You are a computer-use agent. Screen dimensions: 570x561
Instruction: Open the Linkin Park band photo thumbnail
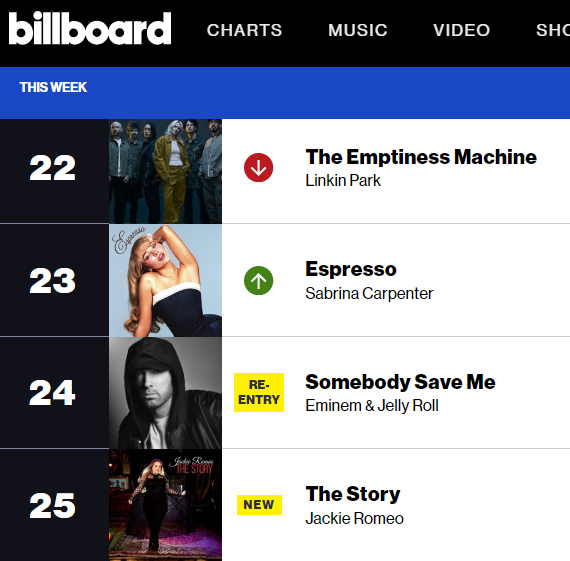coord(165,171)
